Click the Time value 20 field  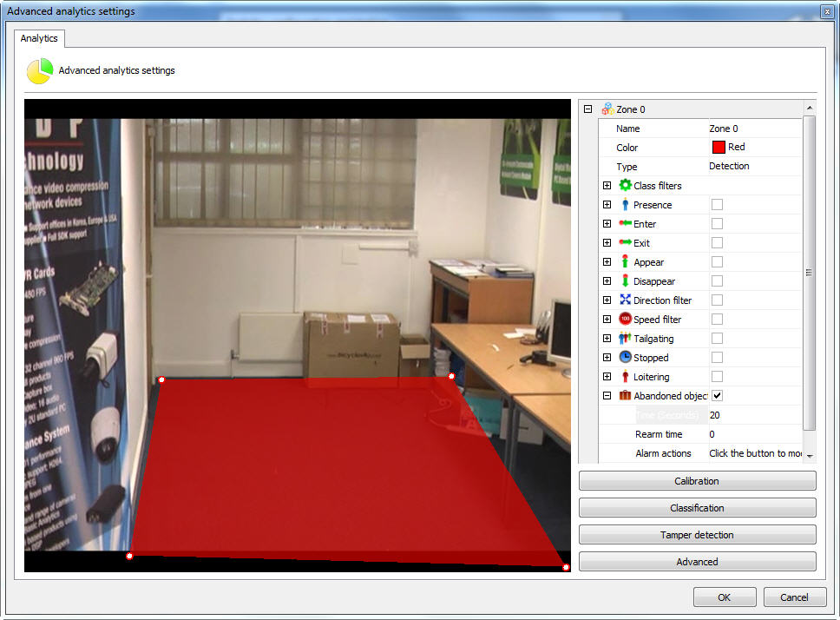(755, 415)
